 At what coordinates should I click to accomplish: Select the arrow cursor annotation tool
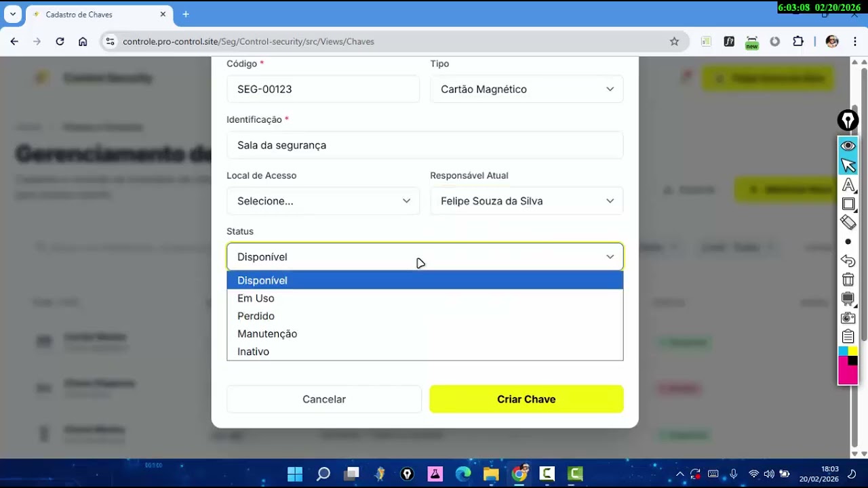coord(848,165)
